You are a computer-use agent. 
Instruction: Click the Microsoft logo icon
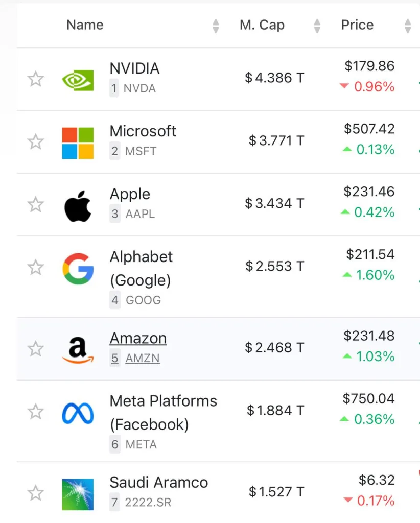point(78,142)
